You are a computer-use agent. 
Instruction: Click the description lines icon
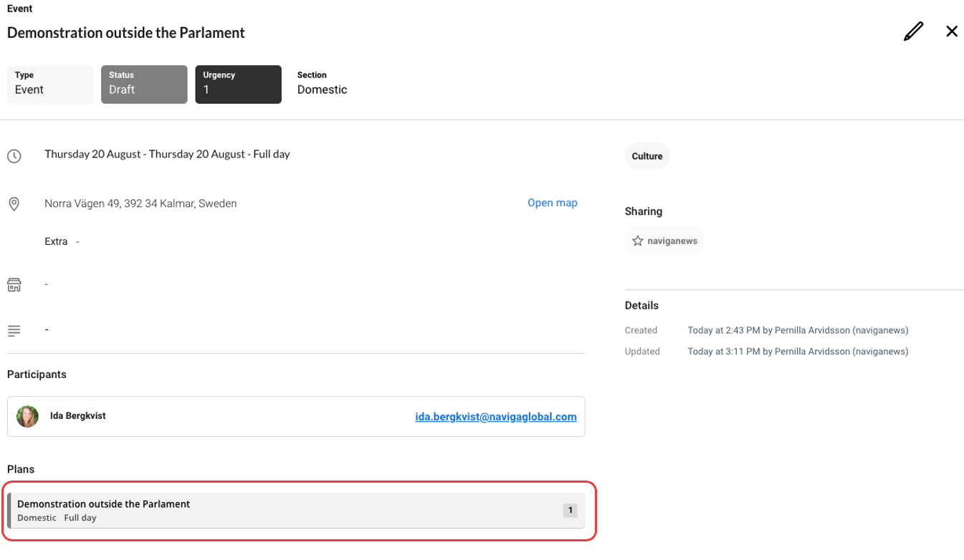tap(14, 331)
